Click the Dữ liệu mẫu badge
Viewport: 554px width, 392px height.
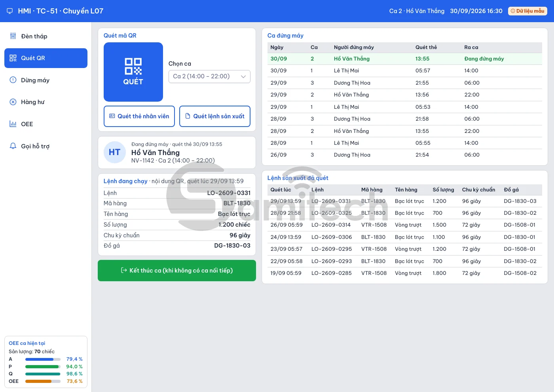[x=527, y=11]
